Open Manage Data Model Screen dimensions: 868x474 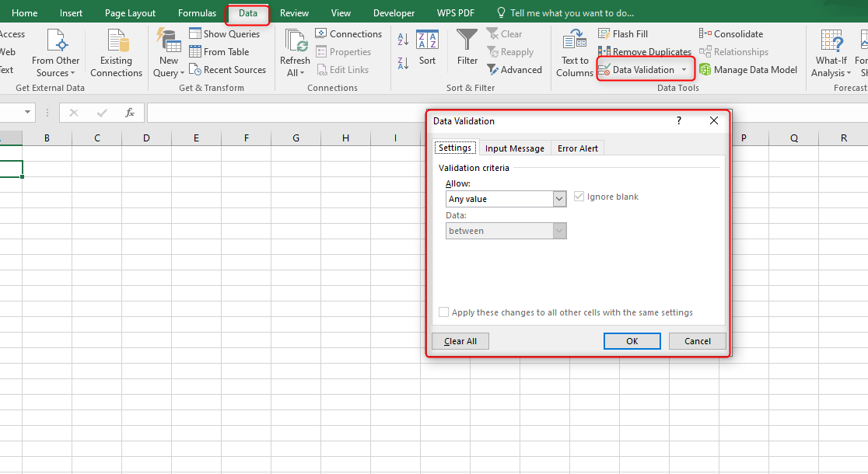(748, 69)
